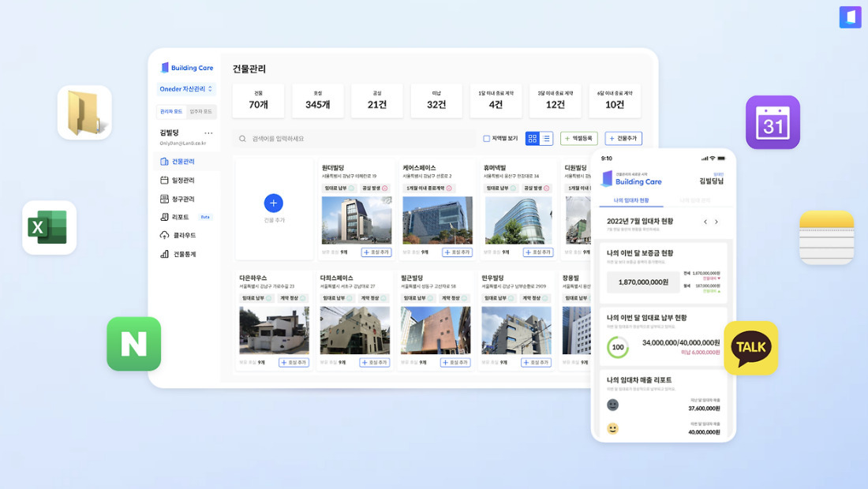Click the 건물추가 button in toolbar

pyautogui.click(x=623, y=138)
